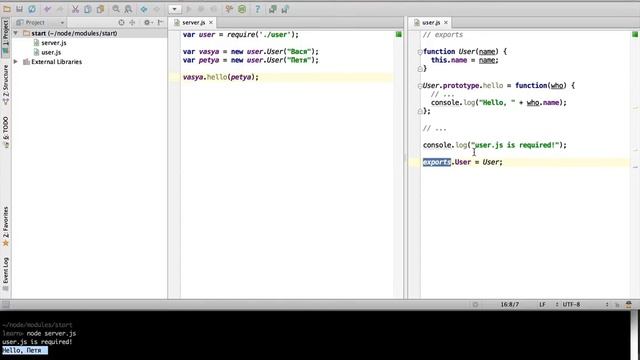Screen dimensions: 640x360
Task: Click the "user.js is required!" string
Action: 514,145
